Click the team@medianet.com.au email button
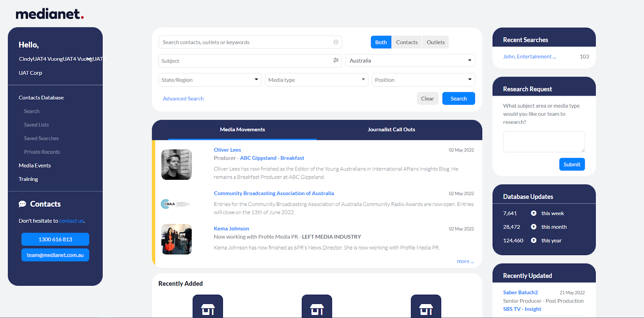 point(55,255)
